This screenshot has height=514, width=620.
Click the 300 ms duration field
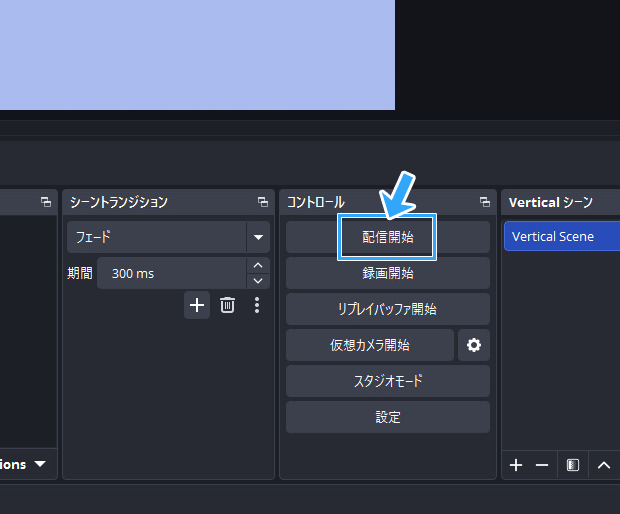[172, 273]
